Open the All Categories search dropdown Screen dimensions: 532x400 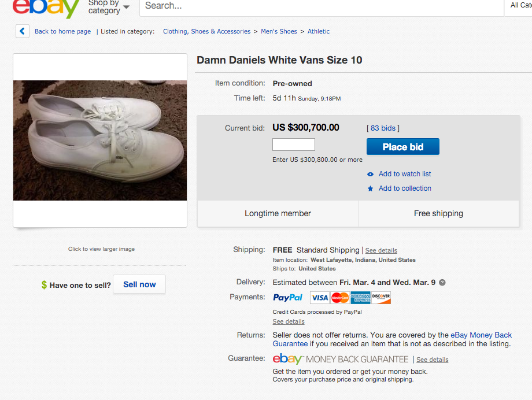pyautogui.click(x=520, y=6)
